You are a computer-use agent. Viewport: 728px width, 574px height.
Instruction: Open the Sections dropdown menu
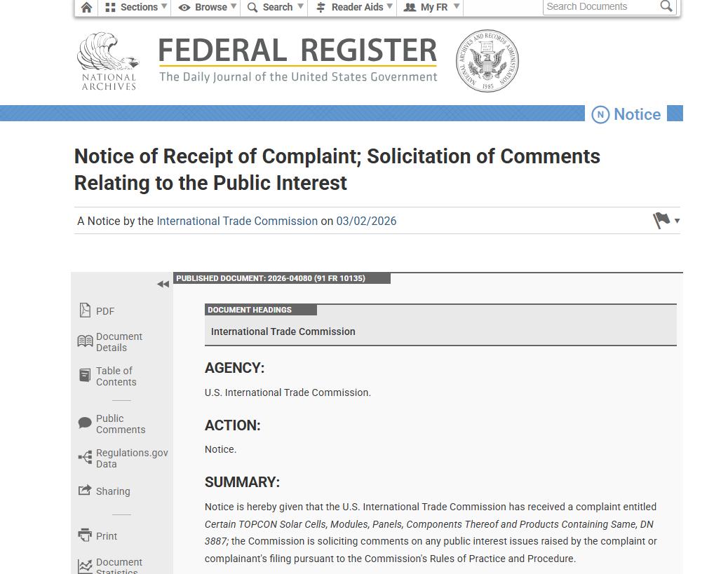pyautogui.click(x=136, y=7)
